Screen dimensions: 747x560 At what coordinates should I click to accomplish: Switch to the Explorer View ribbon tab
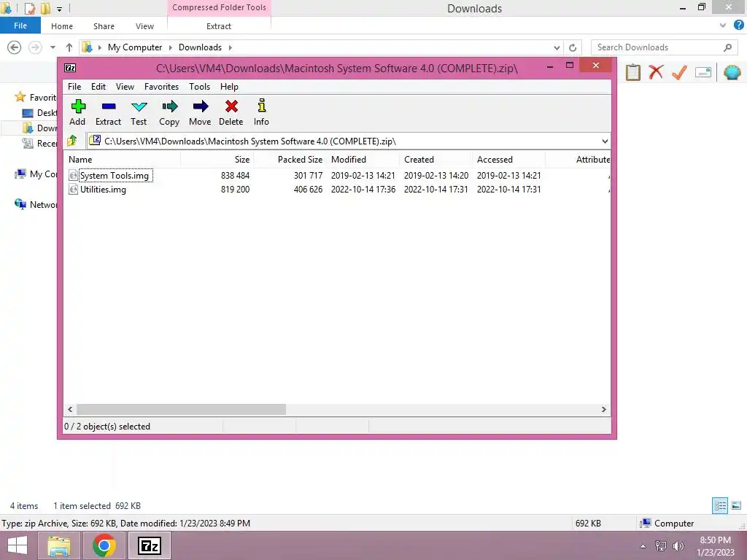point(144,26)
